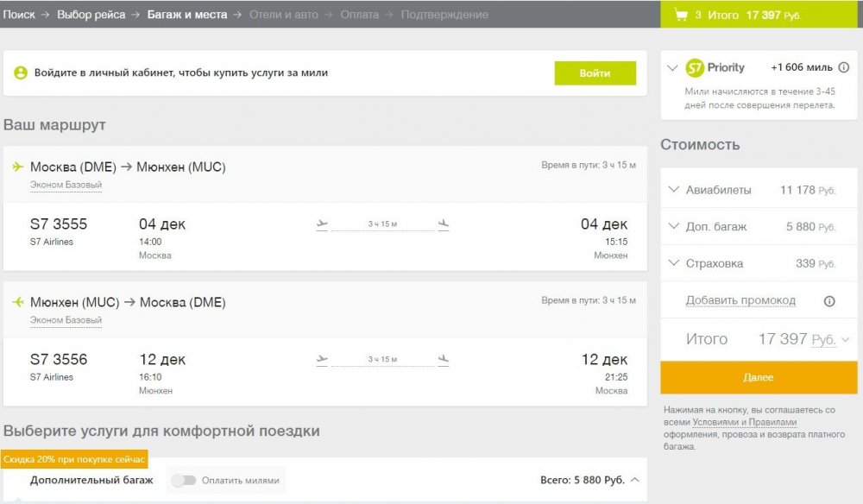Click the orange Далее button
Image resolution: width=863 pixels, height=504 pixels.
coord(759,377)
